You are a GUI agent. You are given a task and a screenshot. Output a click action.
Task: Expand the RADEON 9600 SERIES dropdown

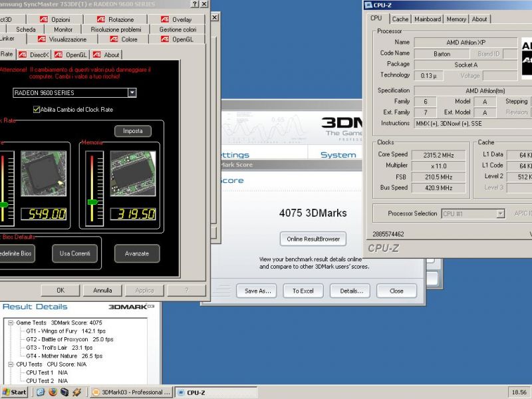click(132, 92)
